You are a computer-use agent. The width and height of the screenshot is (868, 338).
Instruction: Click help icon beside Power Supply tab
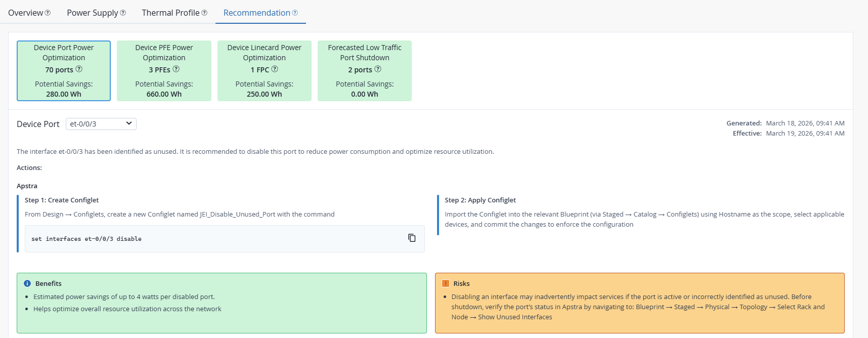coord(123,13)
